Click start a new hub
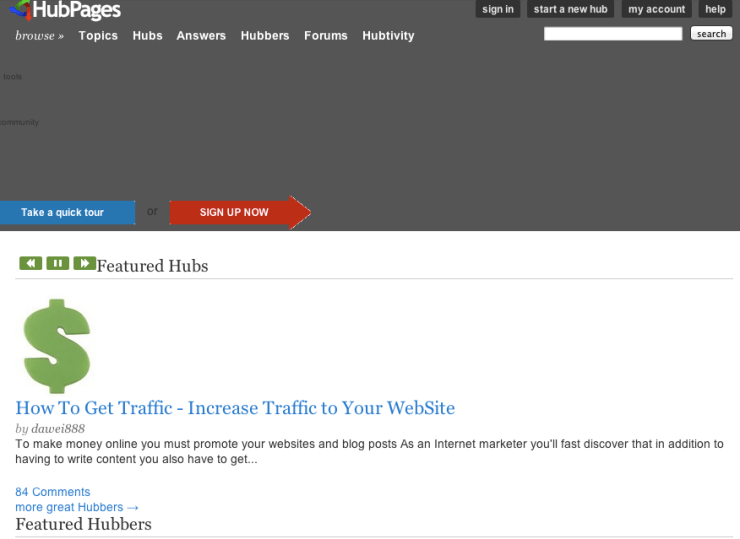Viewport: 740px width, 539px height. 570,9
